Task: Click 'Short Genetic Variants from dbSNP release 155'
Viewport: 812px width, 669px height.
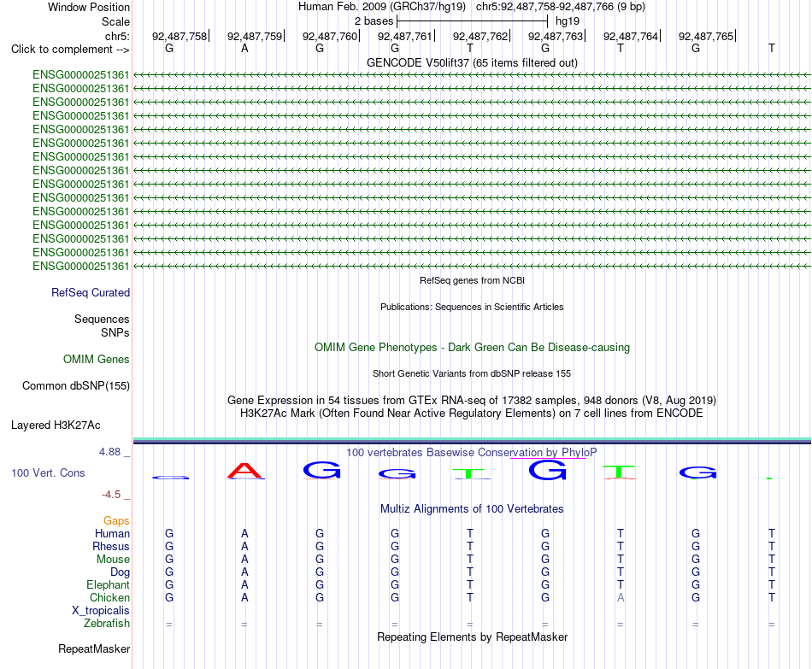Action: (472, 374)
